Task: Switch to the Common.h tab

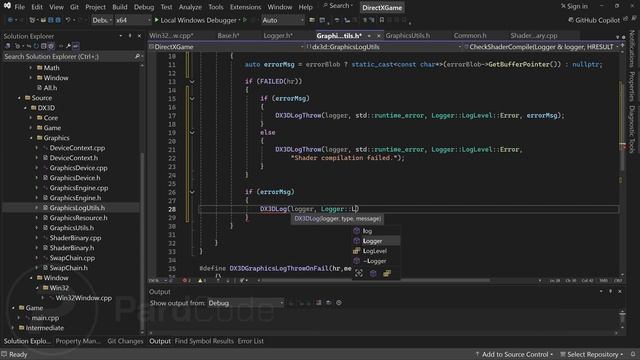Action: pos(470,36)
